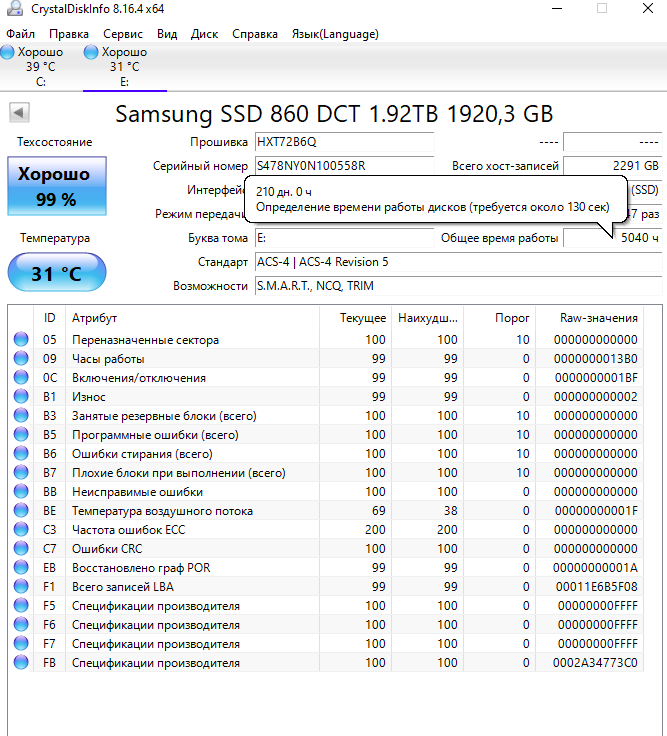Click the Прошивка field HXT72B6Q

[x=344, y=142]
